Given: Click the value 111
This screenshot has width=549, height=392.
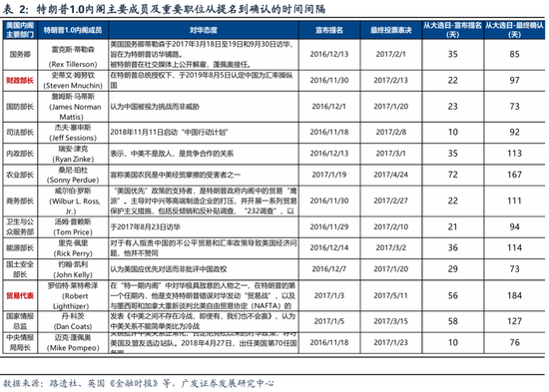Looking at the screenshot, I should click(514, 200).
